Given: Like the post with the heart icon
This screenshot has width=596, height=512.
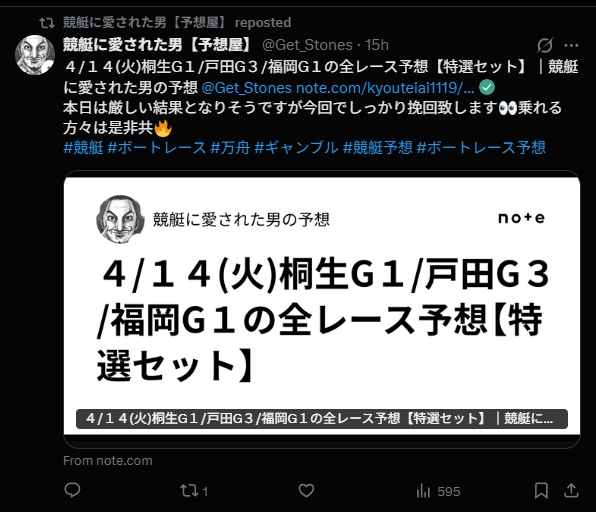Looking at the screenshot, I should tap(306, 491).
